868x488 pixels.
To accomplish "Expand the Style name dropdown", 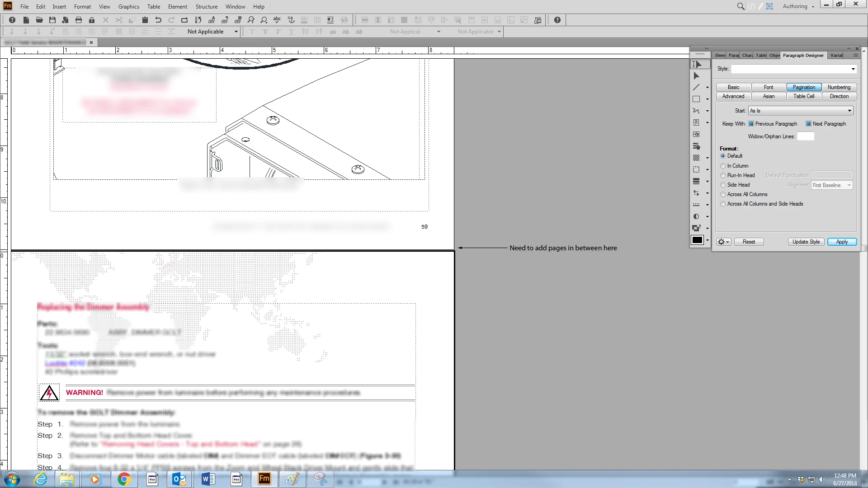I will [x=853, y=69].
